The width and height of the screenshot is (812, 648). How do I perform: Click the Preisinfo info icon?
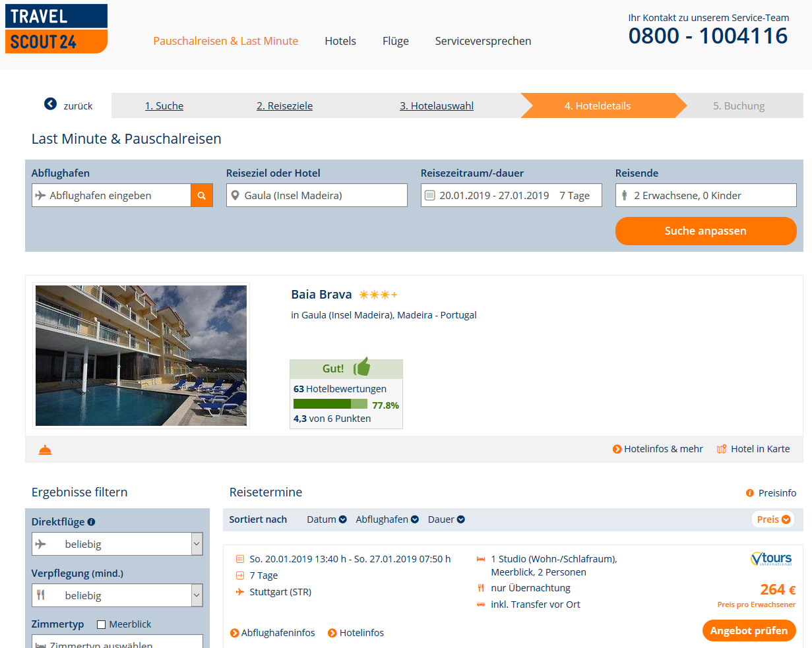750,493
